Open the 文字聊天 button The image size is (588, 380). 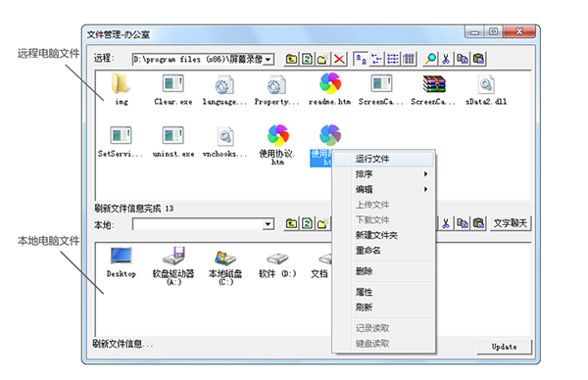pos(511,223)
